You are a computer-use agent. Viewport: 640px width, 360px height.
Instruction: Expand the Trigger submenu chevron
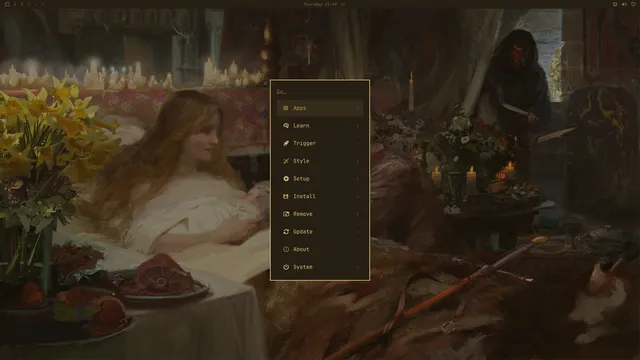358,143
